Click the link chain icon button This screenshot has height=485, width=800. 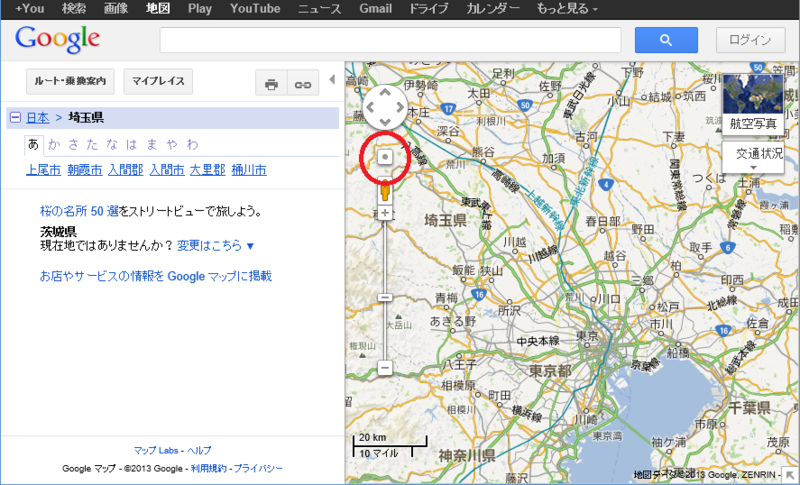click(303, 84)
